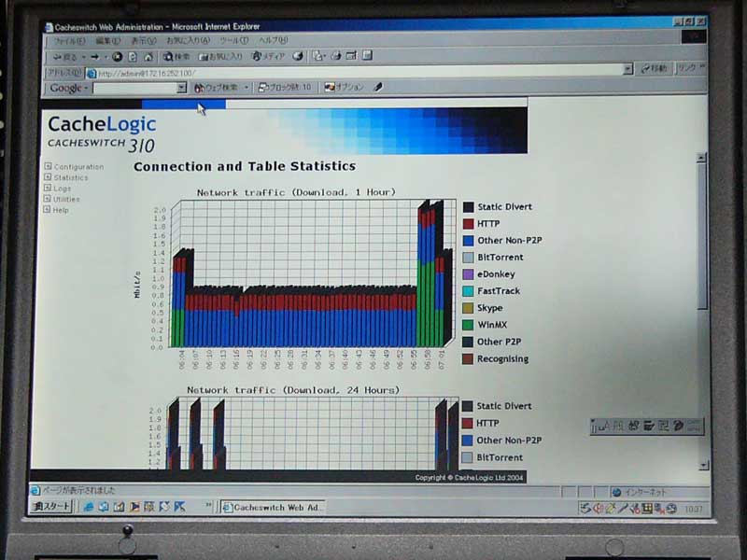Click the page scrollbar down arrow
747x560 pixels.
tap(703, 465)
